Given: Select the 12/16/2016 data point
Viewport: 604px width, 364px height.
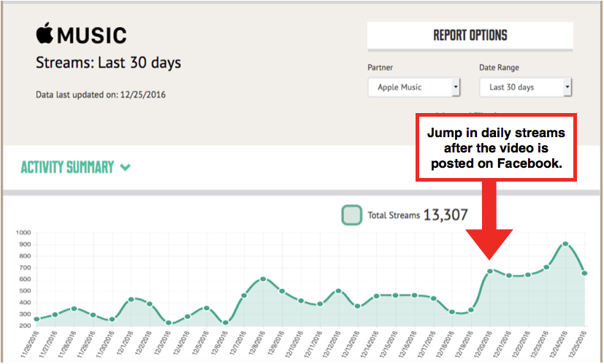Looking at the screenshot, I should [x=415, y=295].
